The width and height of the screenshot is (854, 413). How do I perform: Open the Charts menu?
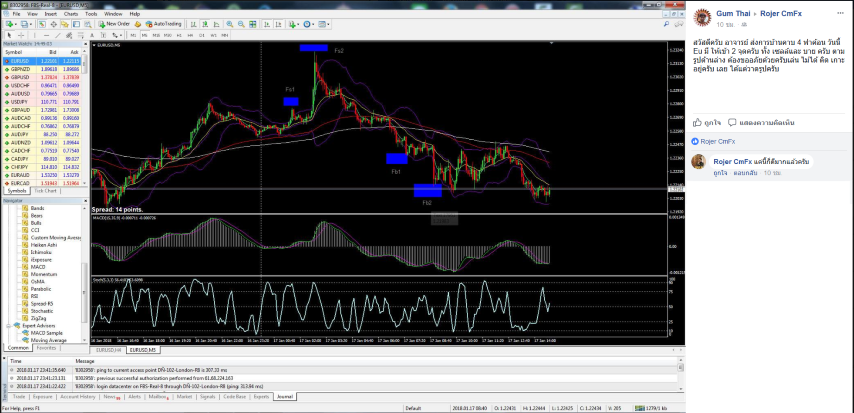point(71,14)
